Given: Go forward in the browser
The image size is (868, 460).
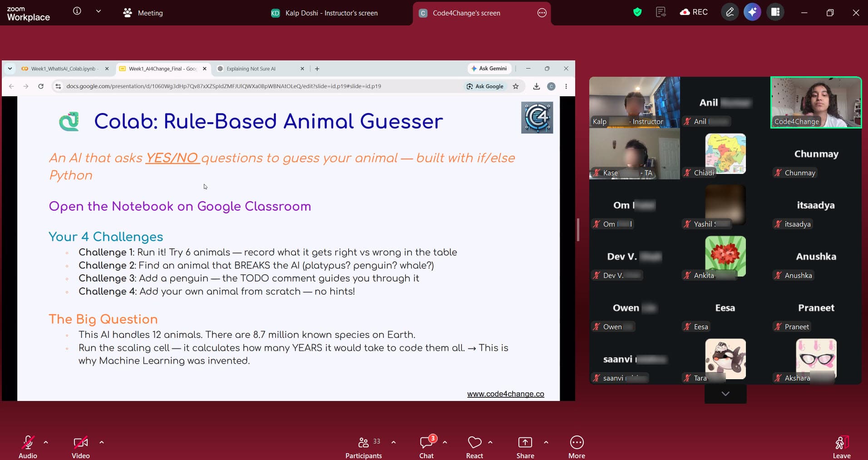Looking at the screenshot, I should [26, 86].
